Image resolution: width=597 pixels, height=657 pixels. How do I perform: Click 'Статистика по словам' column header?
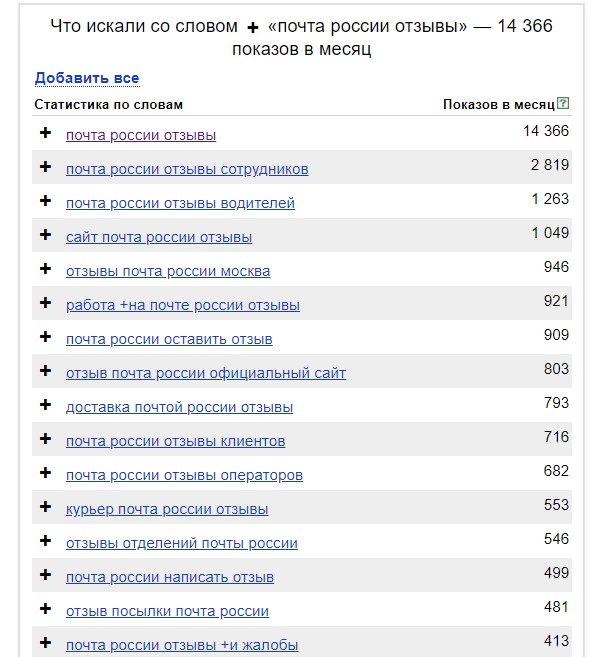[109, 104]
